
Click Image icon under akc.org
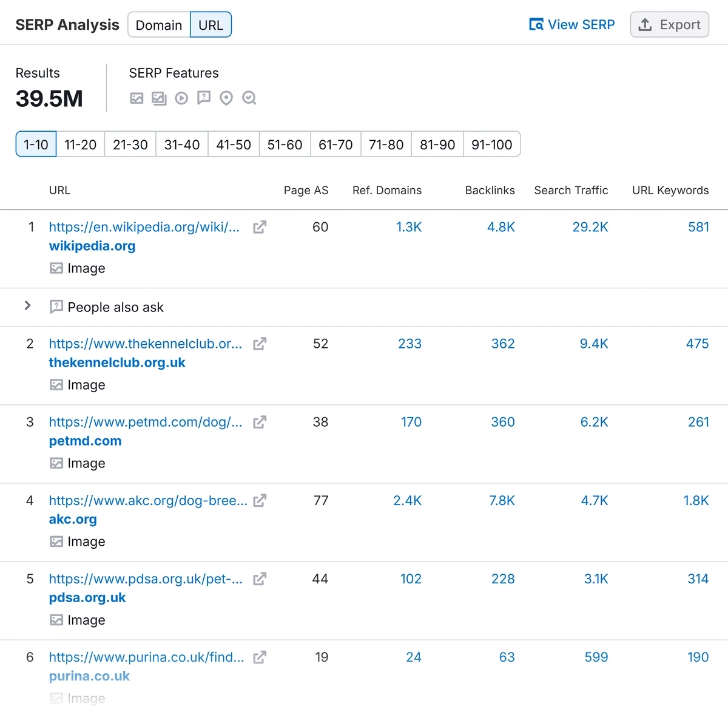point(56,541)
